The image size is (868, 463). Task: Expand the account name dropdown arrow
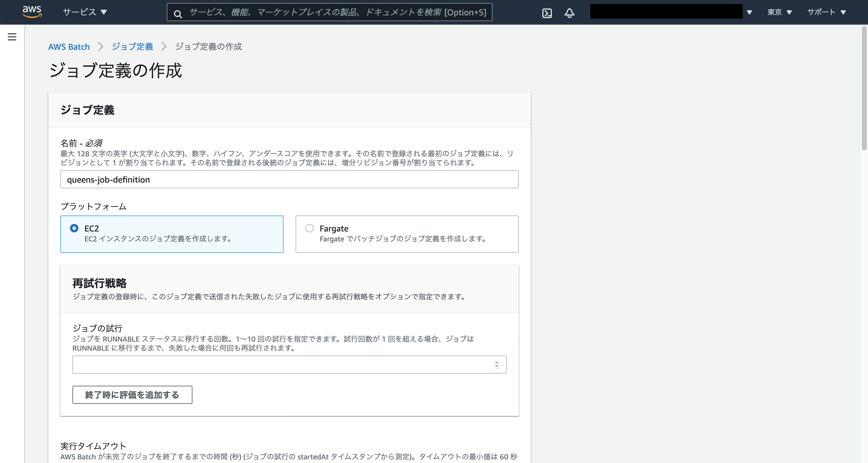point(749,12)
